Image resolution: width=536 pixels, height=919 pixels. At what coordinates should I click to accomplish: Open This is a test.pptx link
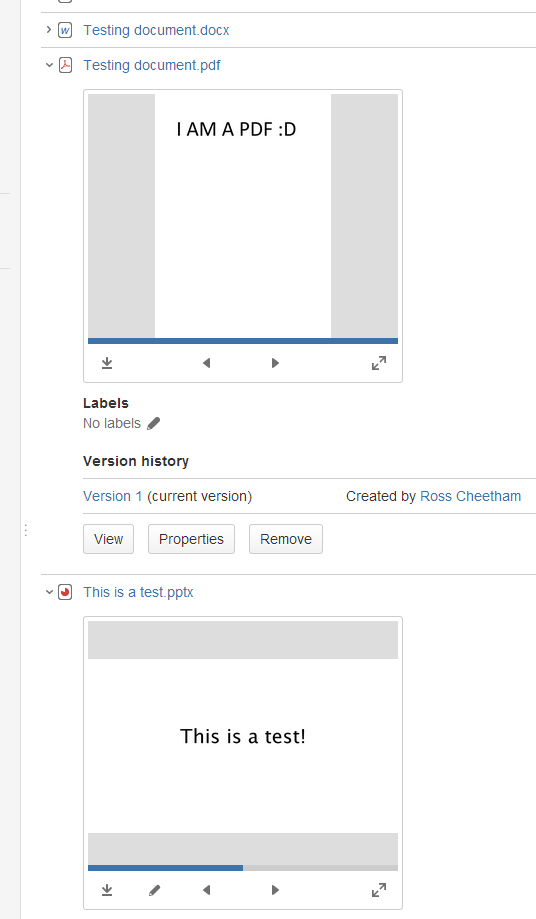(138, 592)
